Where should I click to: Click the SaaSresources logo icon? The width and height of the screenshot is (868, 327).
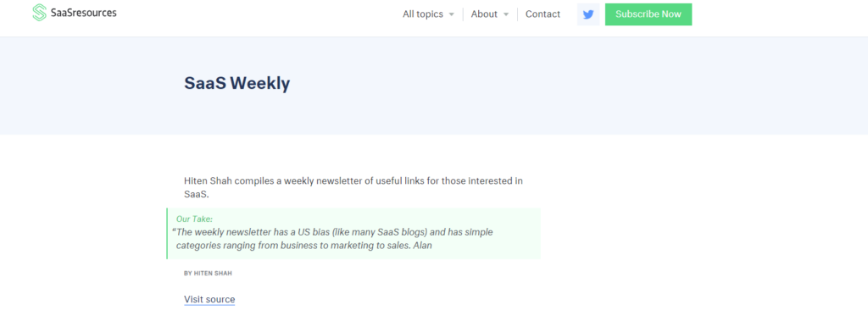click(39, 13)
